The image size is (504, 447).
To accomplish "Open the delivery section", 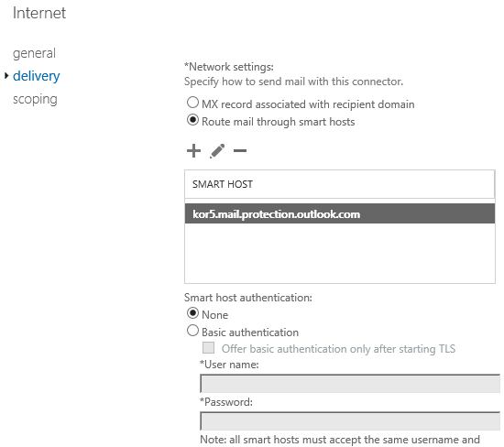I will [37, 76].
